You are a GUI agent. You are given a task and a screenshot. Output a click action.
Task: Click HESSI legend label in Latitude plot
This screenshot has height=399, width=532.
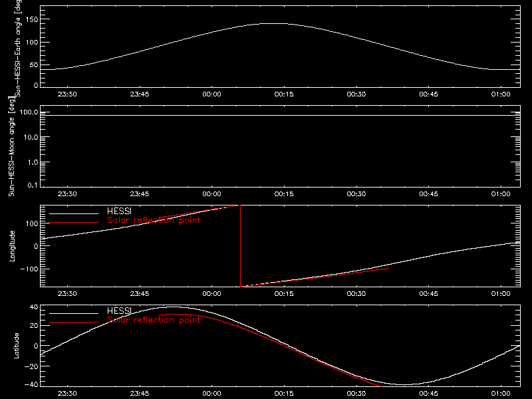(x=119, y=311)
